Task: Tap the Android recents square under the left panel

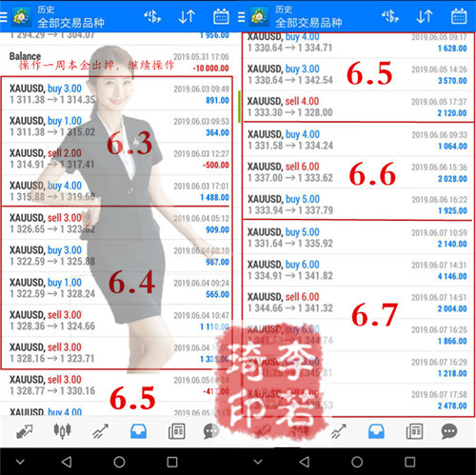Action: (x=172, y=462)
